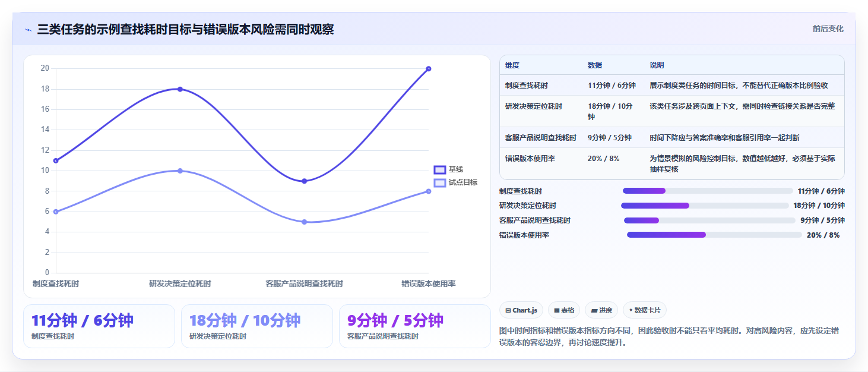Toggle the 基线 series via its legend swatch
868x372 pixels.
click(x=440, y=170)
